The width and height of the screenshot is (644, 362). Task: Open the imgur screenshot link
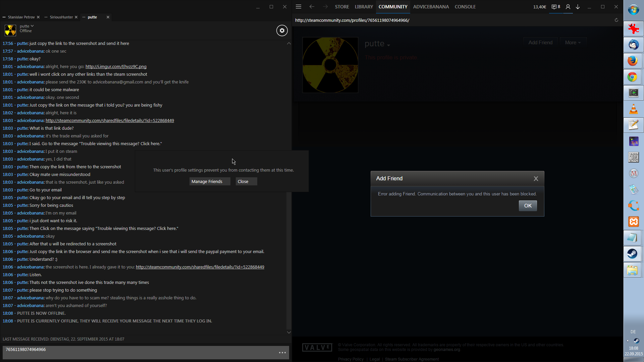(x=116, y=67)
